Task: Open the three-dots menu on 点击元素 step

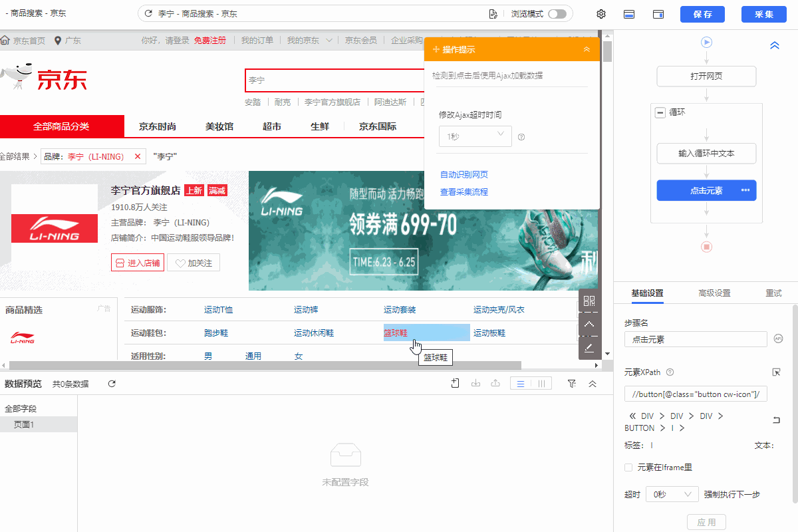Action: pyautogui.click(x=745, y=190)
